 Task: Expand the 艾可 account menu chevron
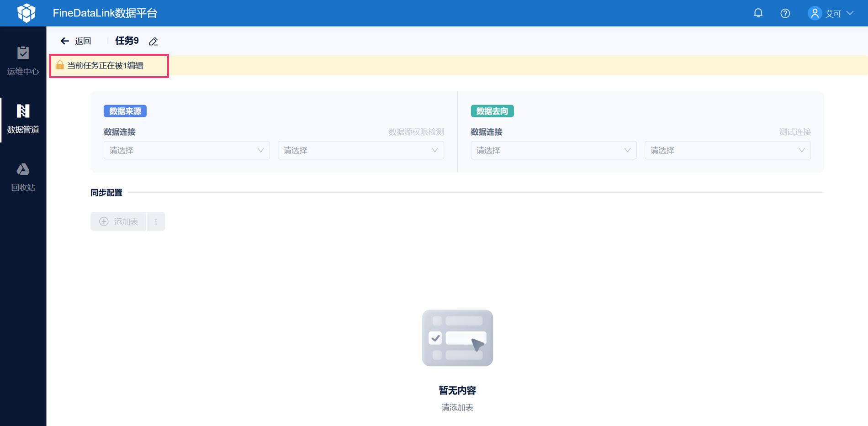click(850, 13)
